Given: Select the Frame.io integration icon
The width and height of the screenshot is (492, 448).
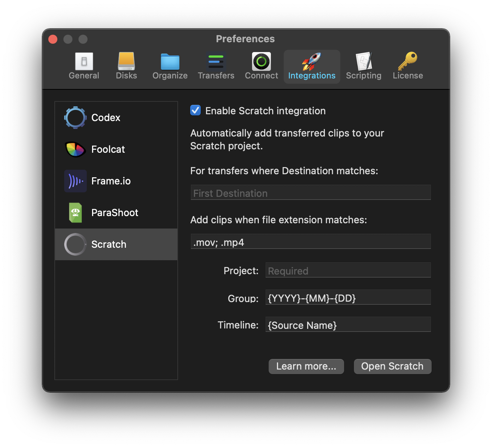Looking at the screenshot, I should click(75, 181).
